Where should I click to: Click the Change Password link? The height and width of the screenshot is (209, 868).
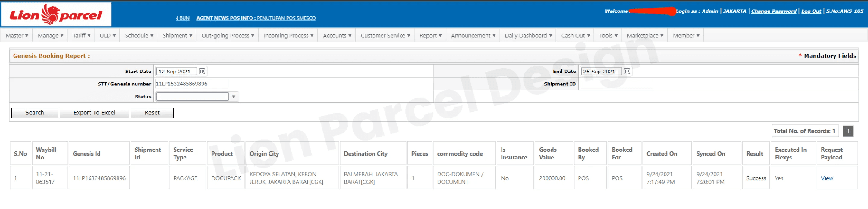click(774, 11)
